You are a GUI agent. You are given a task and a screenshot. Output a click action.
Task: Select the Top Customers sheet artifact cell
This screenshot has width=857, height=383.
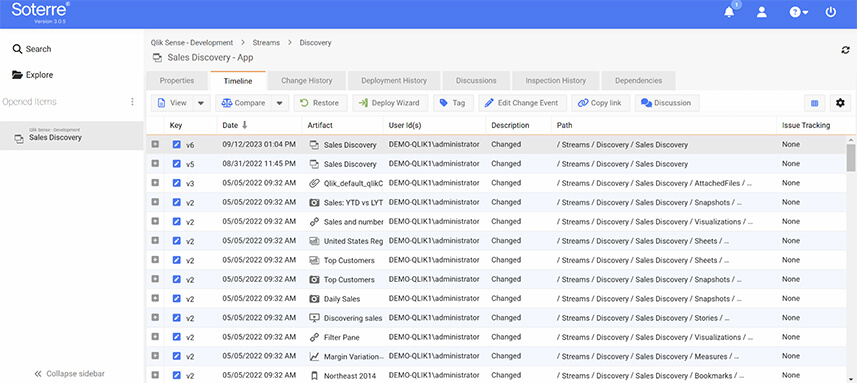342,260
